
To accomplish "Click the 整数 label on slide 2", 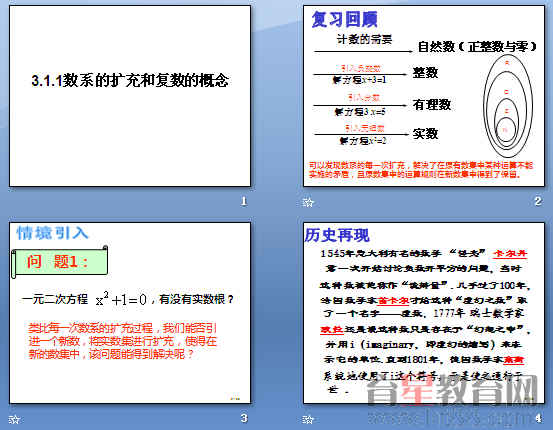I will pyautogui.click(x=425, y=73).
